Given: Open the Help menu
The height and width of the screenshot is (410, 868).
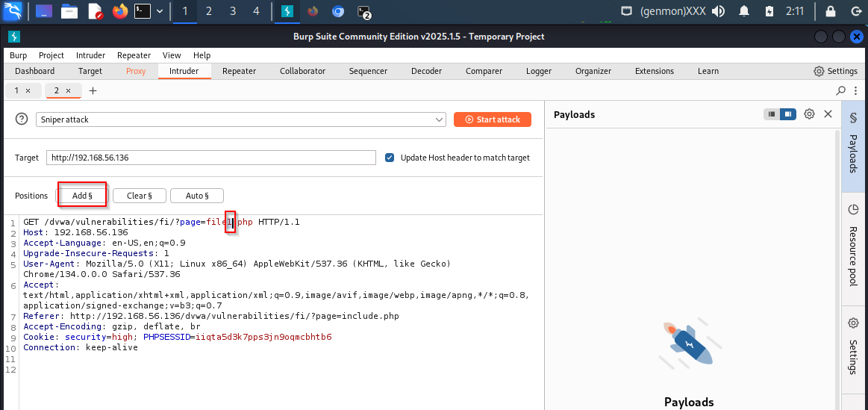Looking at the screenshot, I should (x=202, y=55).
